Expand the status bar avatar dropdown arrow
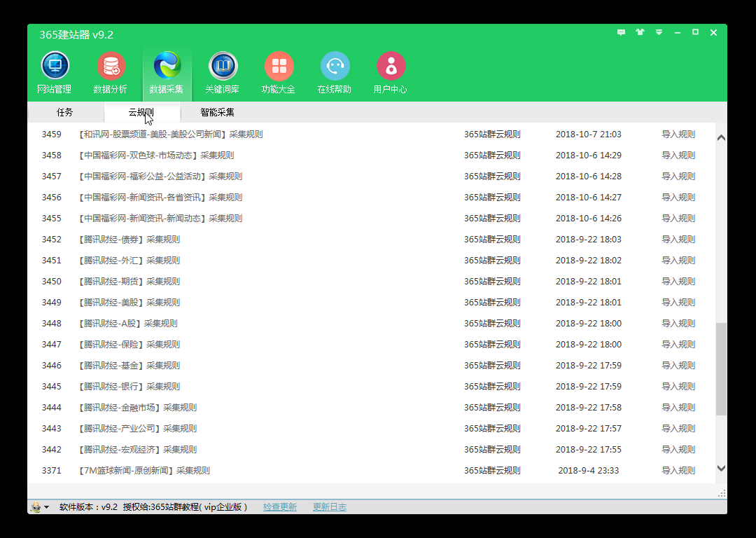756x538 pixels. tap(47, 507)
